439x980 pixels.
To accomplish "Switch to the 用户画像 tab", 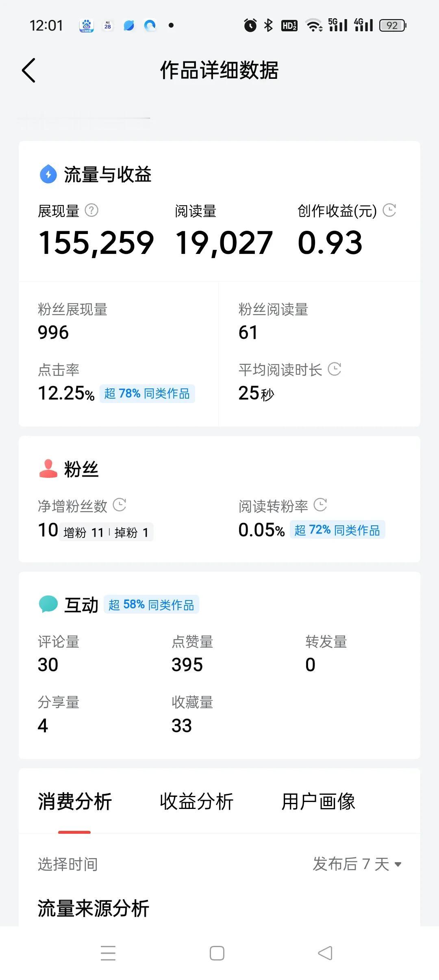I will pyautogui.click(x=318, y=802).
